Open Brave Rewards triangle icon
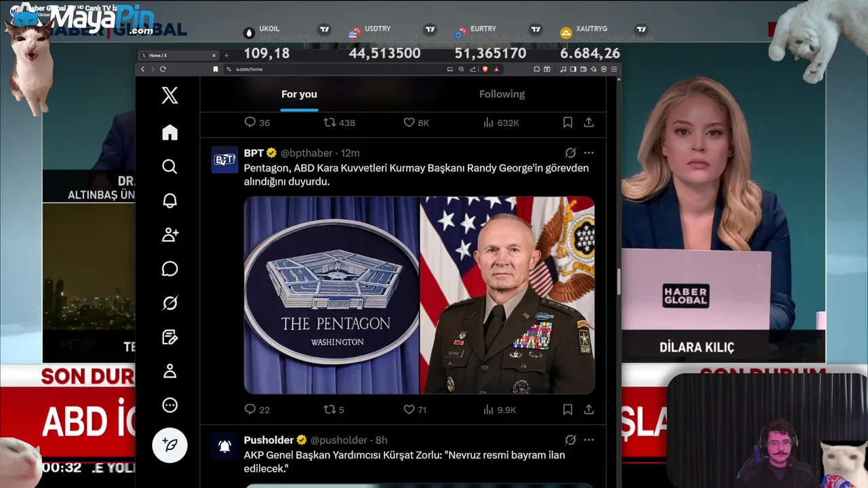868x488 pixels. click(496, 69)
